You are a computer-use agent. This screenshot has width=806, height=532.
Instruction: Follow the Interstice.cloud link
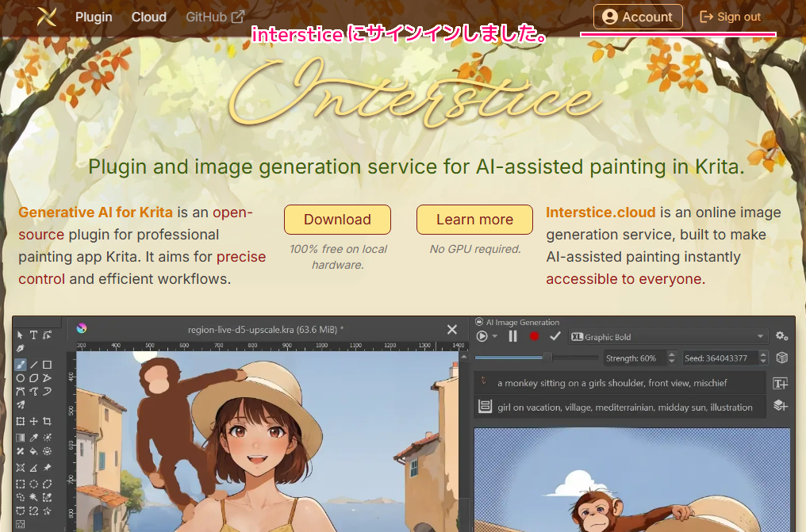pyautogui.click(x=601, y=212)
